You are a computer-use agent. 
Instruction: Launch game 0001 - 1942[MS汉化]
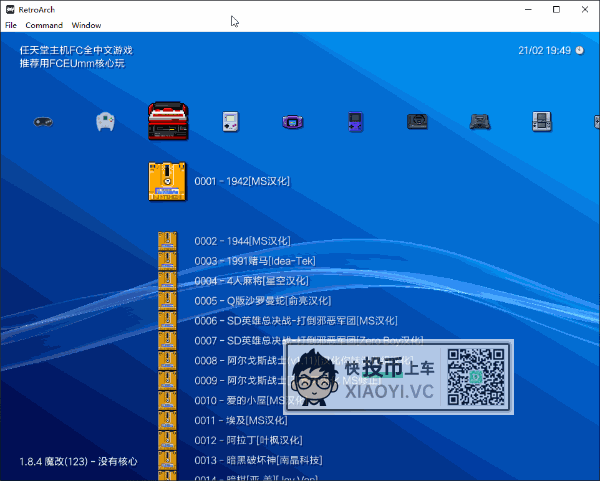point(241,181)
